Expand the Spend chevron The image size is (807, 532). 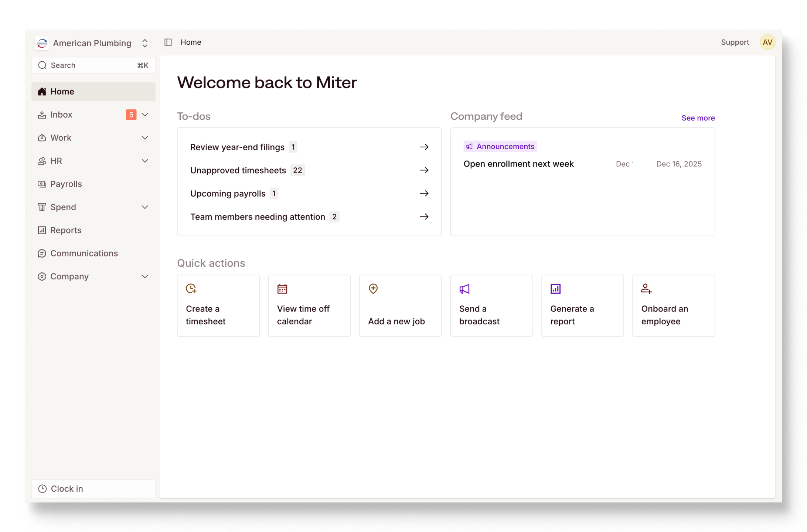pos(145,207)
